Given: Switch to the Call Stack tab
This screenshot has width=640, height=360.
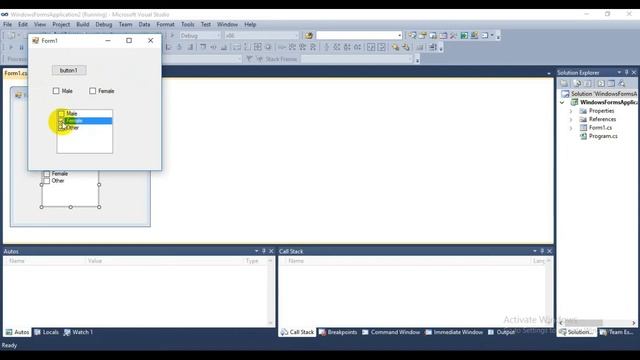Looking at the screenshot, I should [297, 332].
